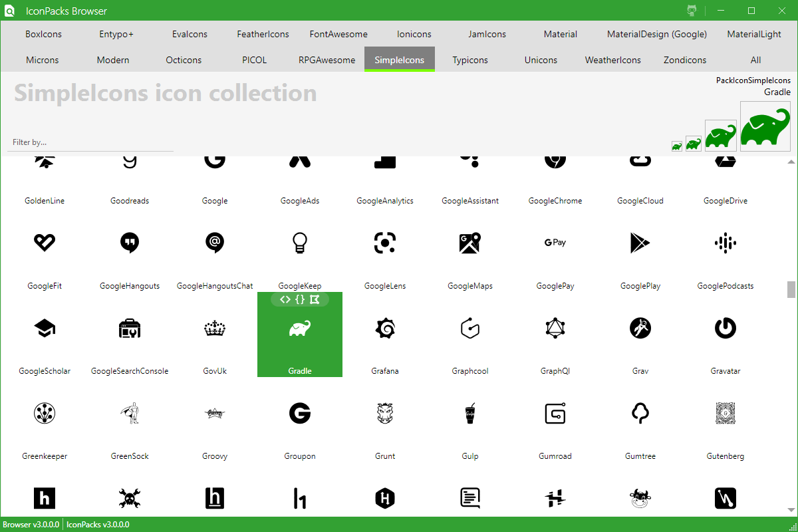
Task: Focus the Filter by... search field
Action: (x=90, y=142)
